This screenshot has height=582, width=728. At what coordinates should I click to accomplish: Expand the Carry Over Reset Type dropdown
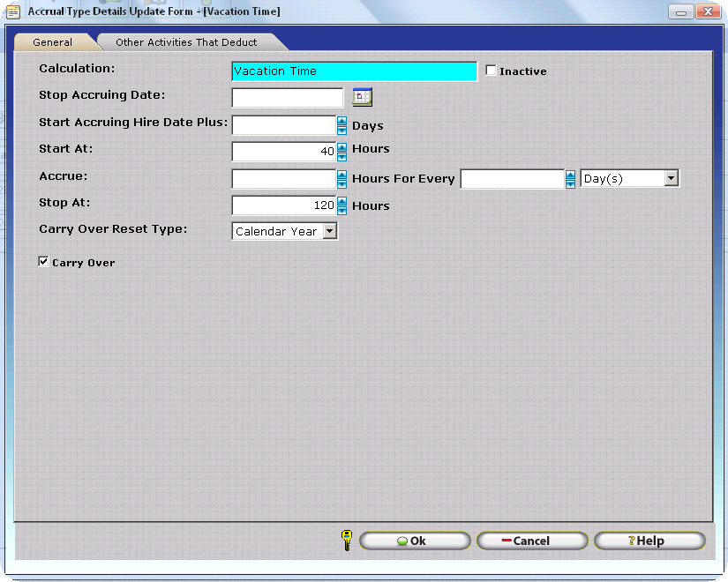[x=329, y=231]
